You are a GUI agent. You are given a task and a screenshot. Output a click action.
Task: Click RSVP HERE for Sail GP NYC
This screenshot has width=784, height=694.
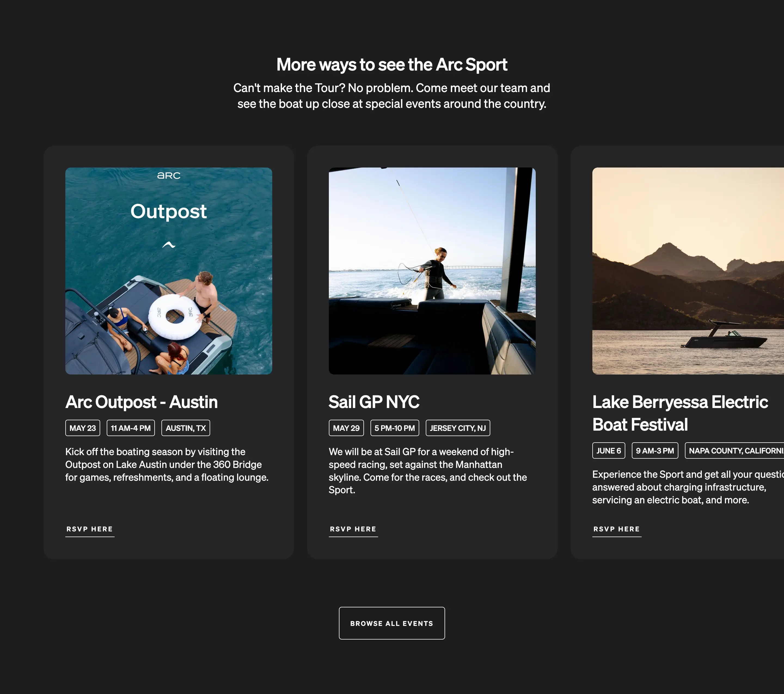353,529
